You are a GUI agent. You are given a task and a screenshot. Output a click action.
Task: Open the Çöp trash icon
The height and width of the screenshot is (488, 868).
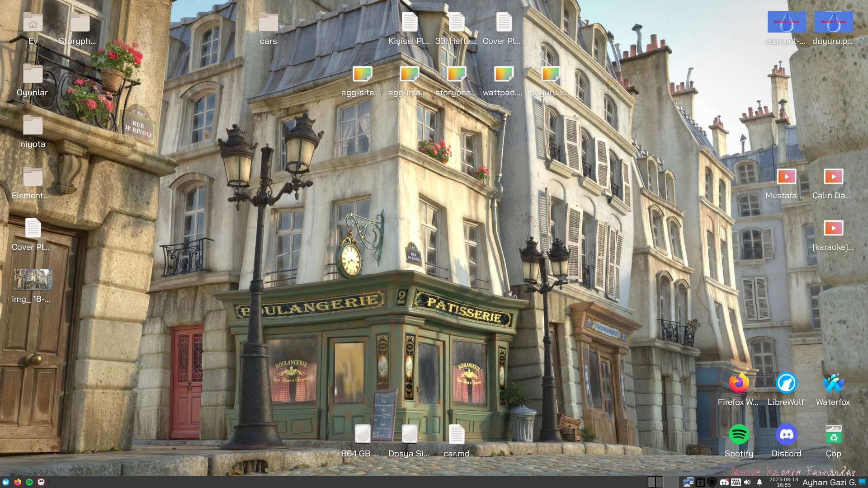coord(833,435)
